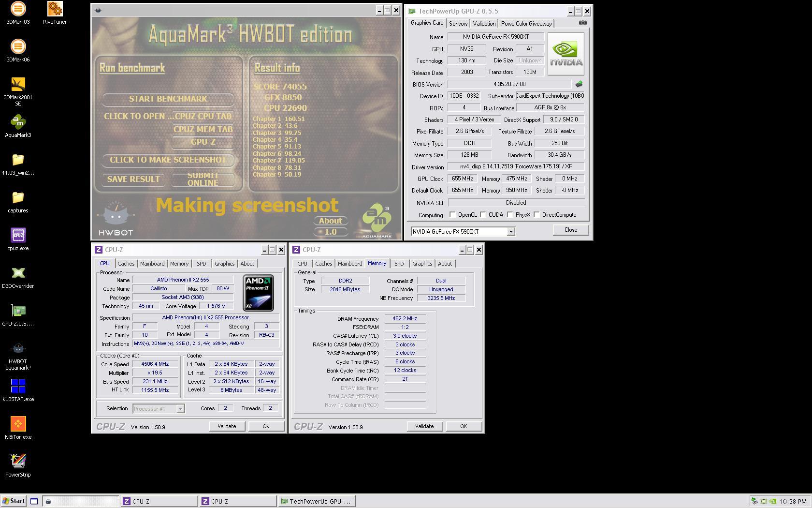This screenshot has height=508, width=812.
Task: Click the Driver Version field in GPU-Z
Action: coord(516,166)
